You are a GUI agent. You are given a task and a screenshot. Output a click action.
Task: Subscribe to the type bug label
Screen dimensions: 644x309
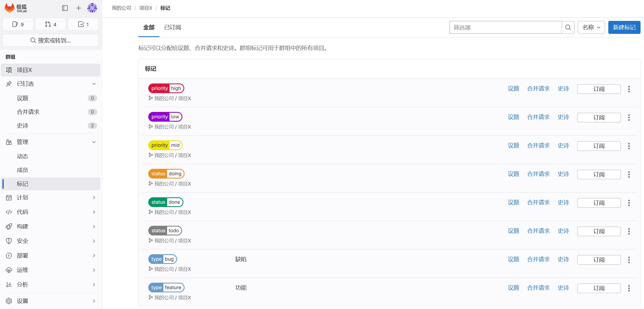tap(599, 260)
